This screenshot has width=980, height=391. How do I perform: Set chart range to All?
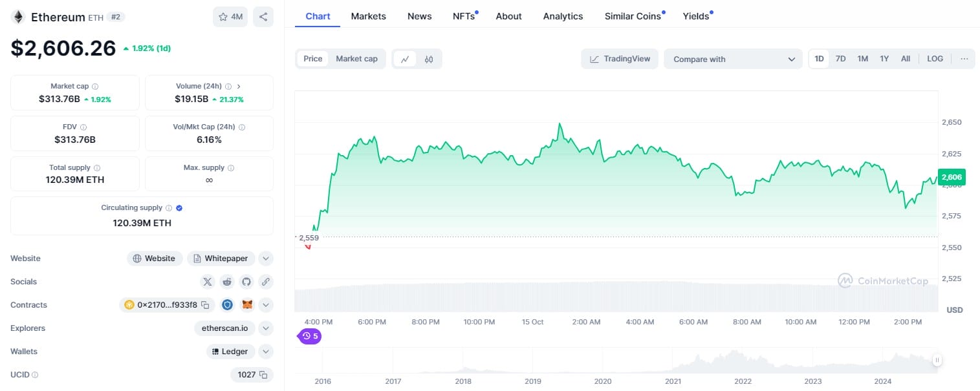click(906, 59)
